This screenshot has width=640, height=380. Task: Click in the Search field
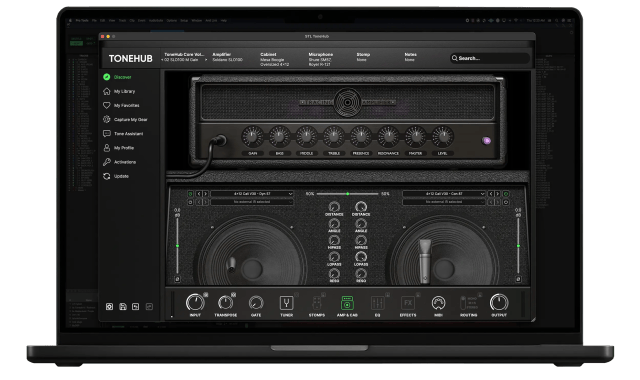[489, 58]
